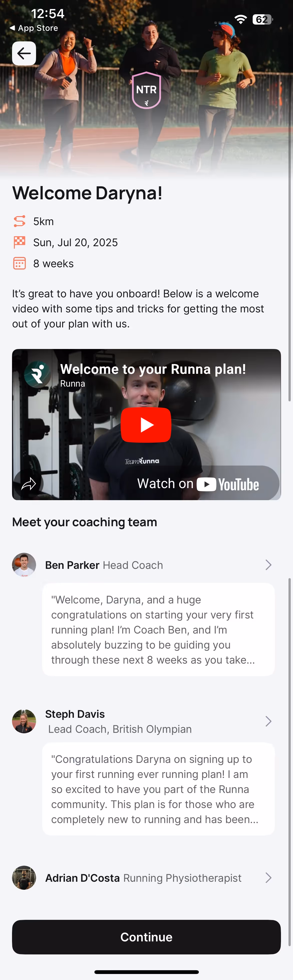Expand Steph Davis's chevron arrow

pyautogui.click(x=268, y=721)
